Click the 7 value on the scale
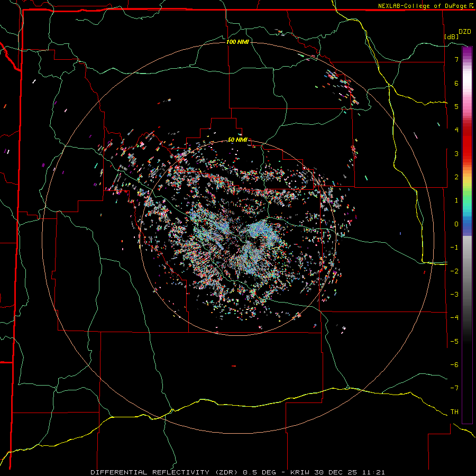The height and width of the screenshot is (476, 476). (456, 59)
